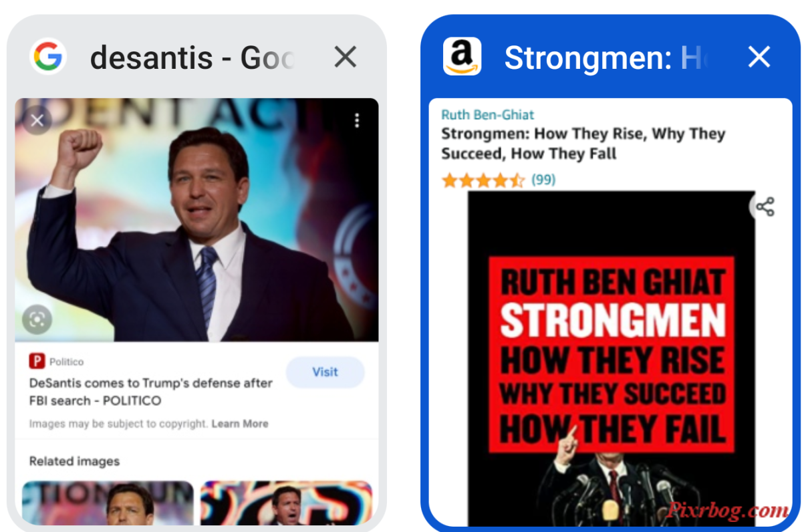Open the Strongmen book cover image
802x532 pixels.
(612, 359)
